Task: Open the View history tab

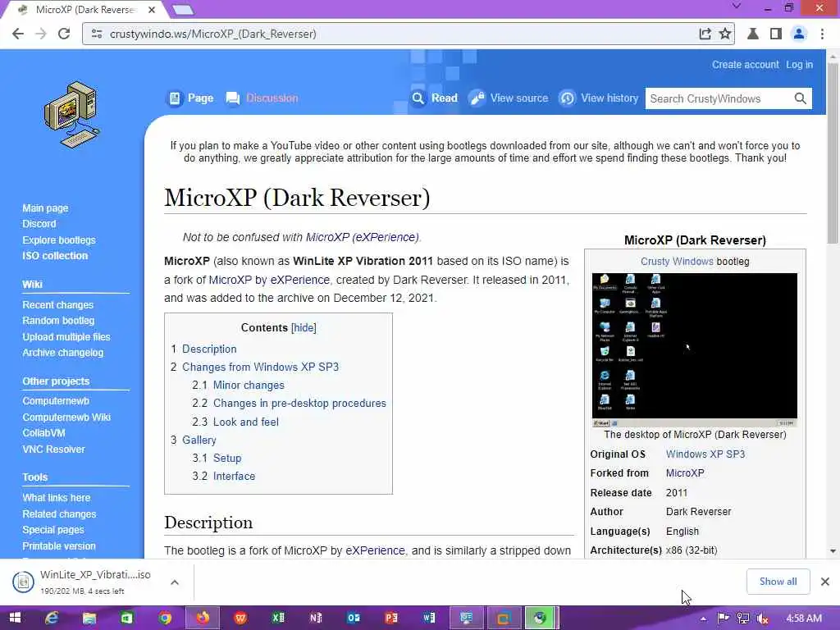Action: (x=599, y=98)
